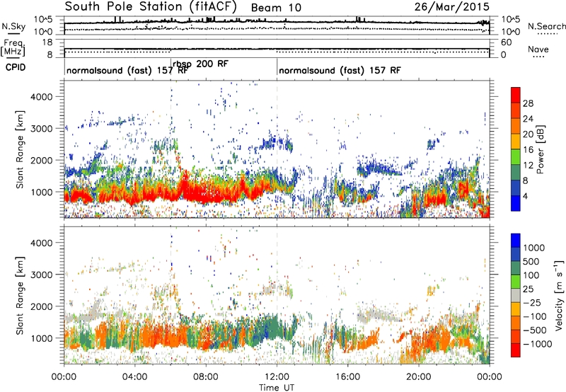Click '4000' range tick on power panel
This screenshot has height=392, width=566.
click(42, 97)
